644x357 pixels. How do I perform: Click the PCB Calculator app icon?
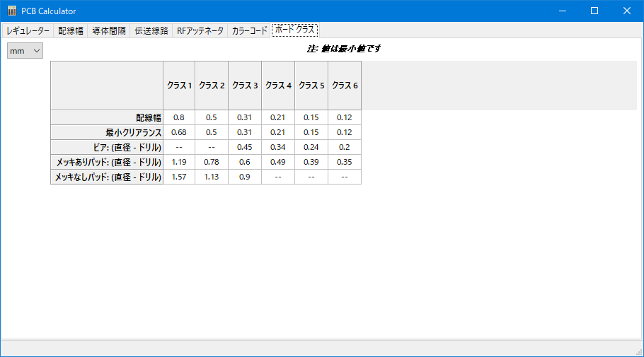12,11
